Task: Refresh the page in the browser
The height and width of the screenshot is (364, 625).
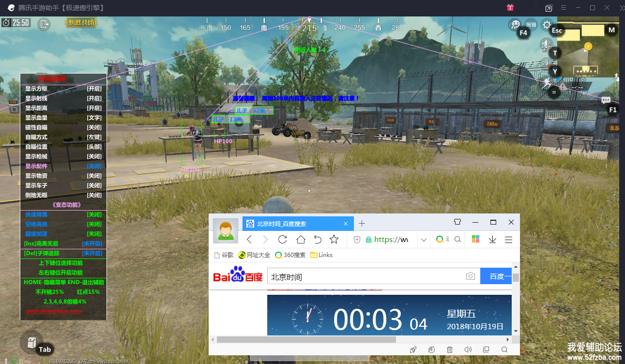Action: pyautogui.click(x=283, y=240)
